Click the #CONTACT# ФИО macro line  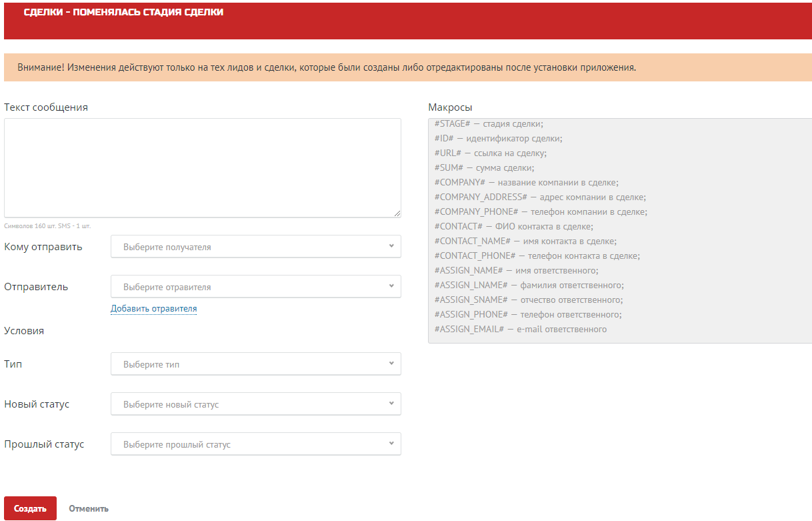514,226
